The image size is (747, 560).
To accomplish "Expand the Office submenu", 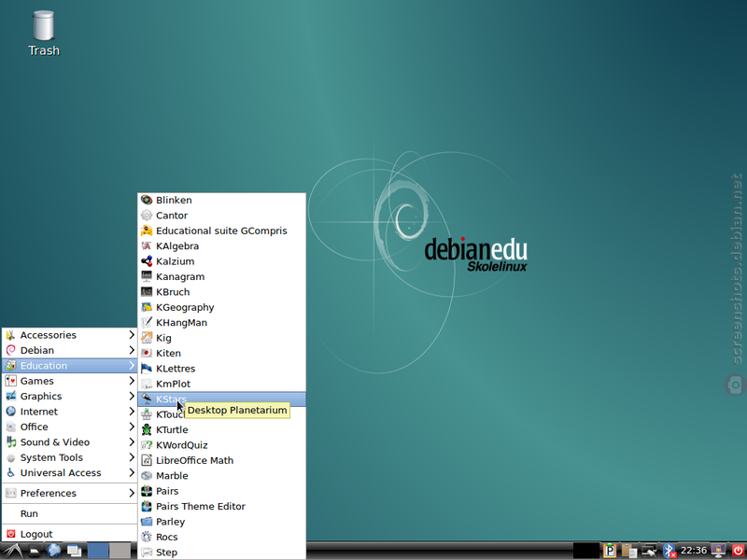I will pyautogui.click(x=69, y=427).
